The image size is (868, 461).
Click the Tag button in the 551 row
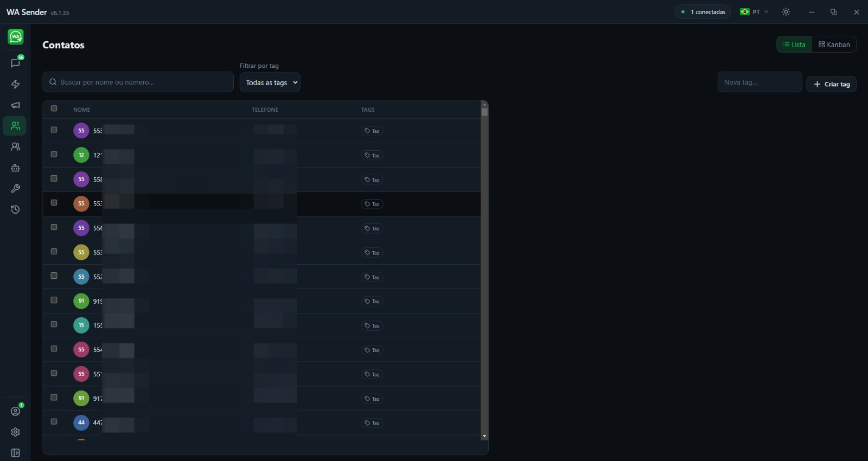point(372,374)
